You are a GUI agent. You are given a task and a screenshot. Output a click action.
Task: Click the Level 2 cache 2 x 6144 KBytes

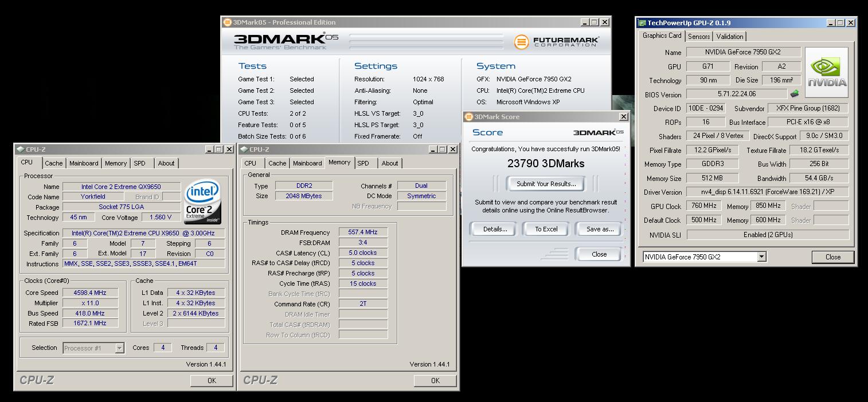196,313
